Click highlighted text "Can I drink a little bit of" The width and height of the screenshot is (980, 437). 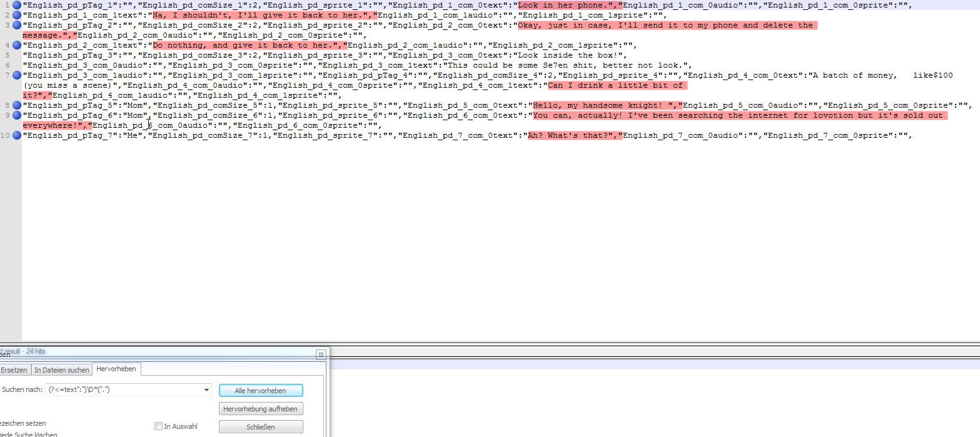(x=616, y=85)
